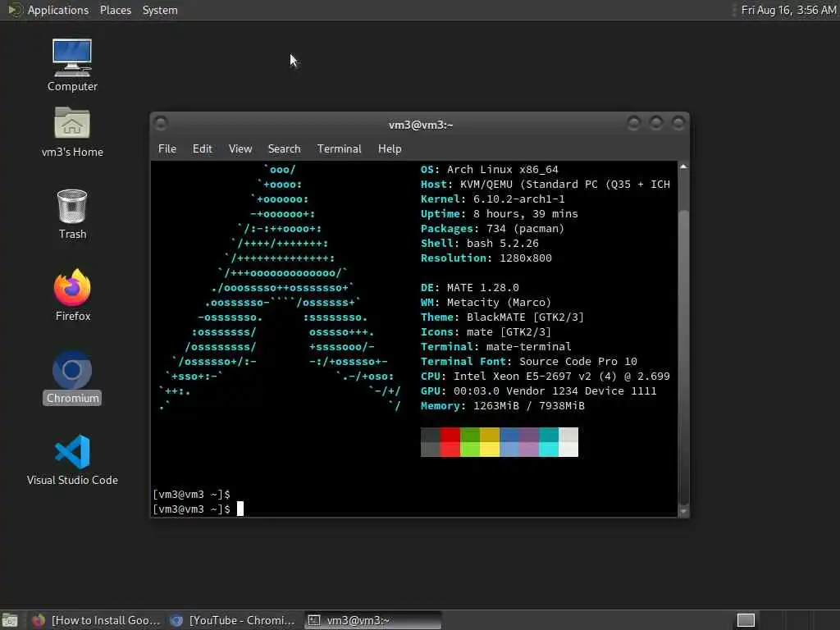840x630 pixels.
Task: Open the terminal Search menu
Action: click(284, 149)
